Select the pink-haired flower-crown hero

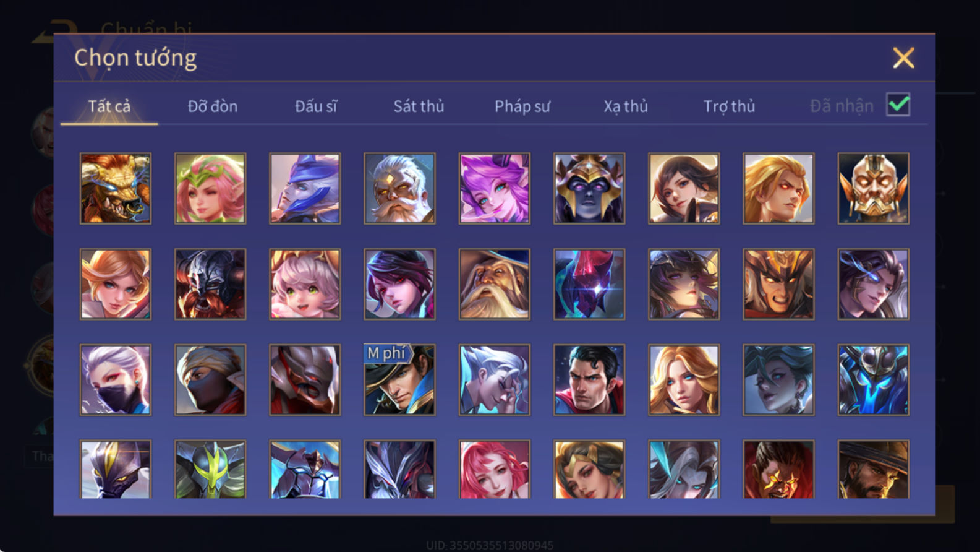[210, 188]
